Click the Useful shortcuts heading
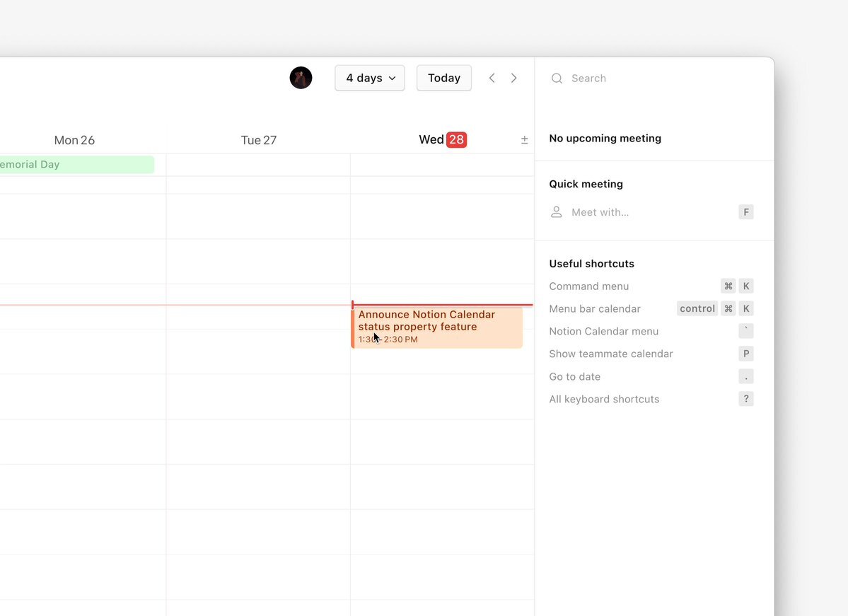This screenshot has width=848, height=616. 592,264
